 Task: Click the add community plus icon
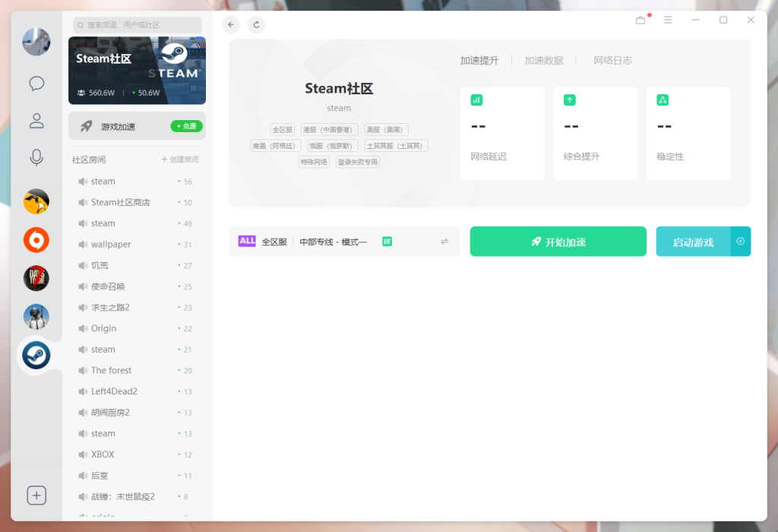(36, 496)
